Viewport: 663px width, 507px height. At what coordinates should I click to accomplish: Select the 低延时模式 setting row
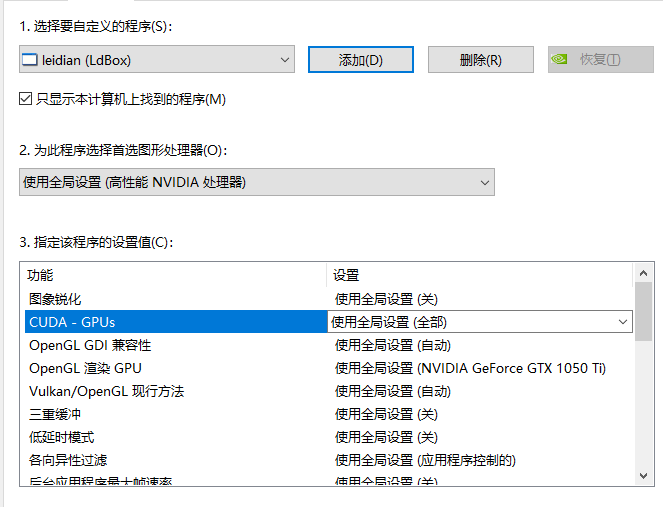coord(62,437)
